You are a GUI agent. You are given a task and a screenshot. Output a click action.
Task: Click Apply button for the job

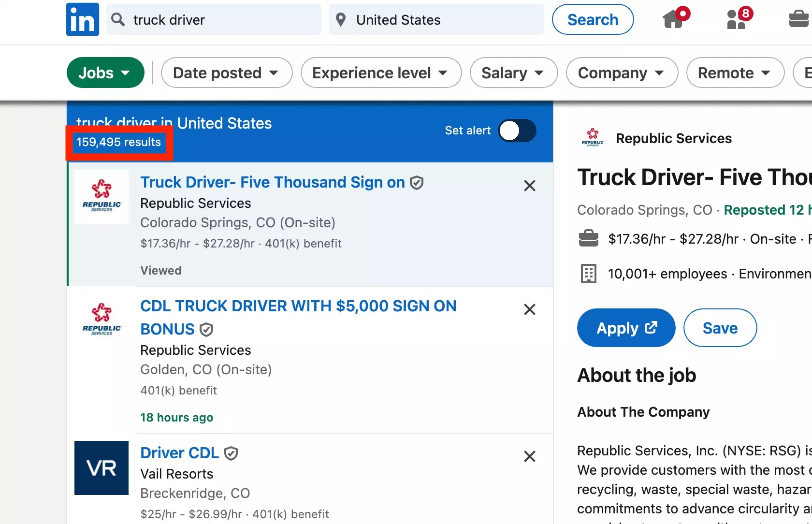[626, 328]
